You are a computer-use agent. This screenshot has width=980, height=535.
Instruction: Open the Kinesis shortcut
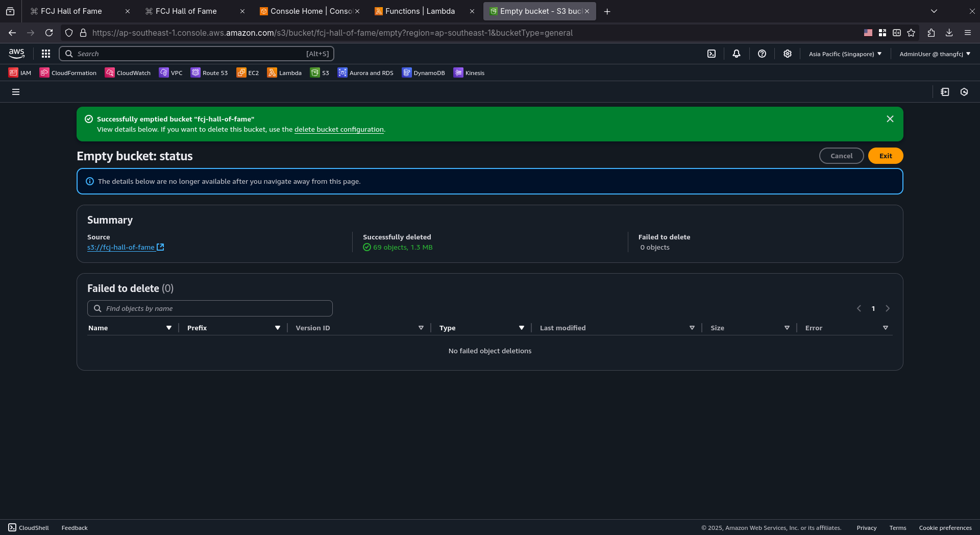pos(469,72)
